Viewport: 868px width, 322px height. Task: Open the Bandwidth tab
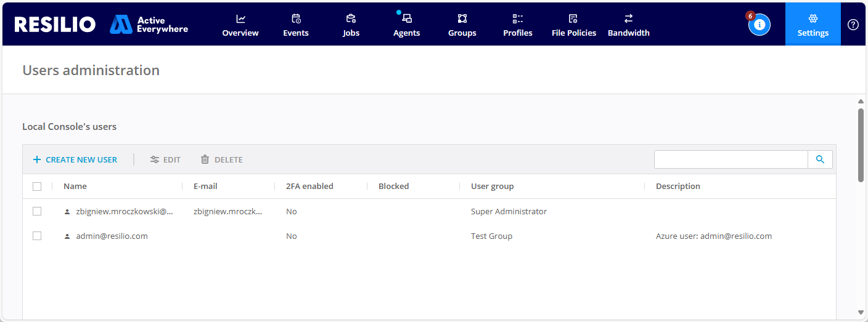(x=629, y=25)
